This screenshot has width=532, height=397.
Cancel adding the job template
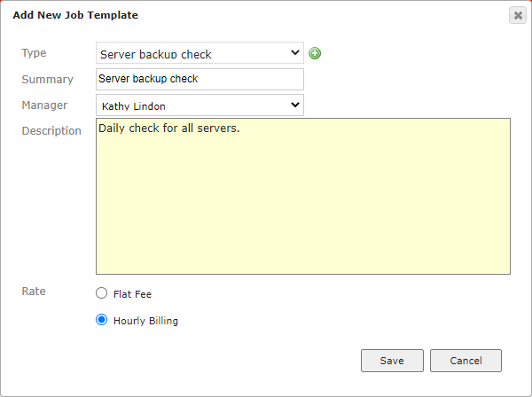click(x=465, y=361)
